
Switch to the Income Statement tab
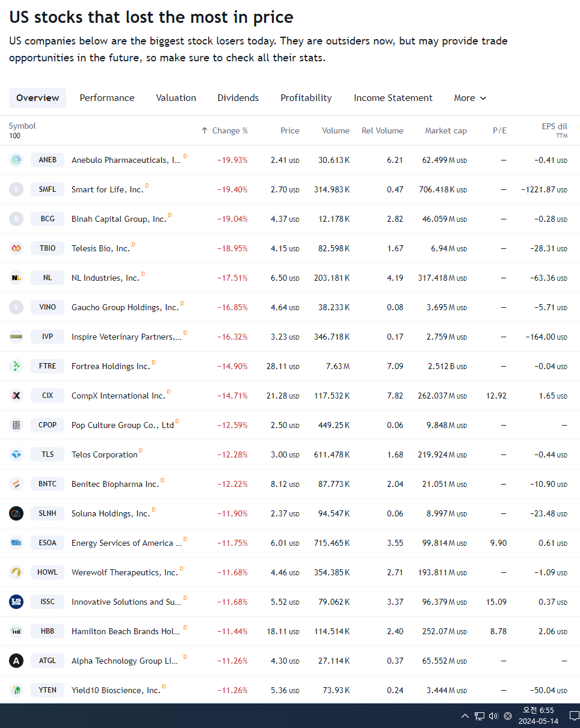coord(393,98)
